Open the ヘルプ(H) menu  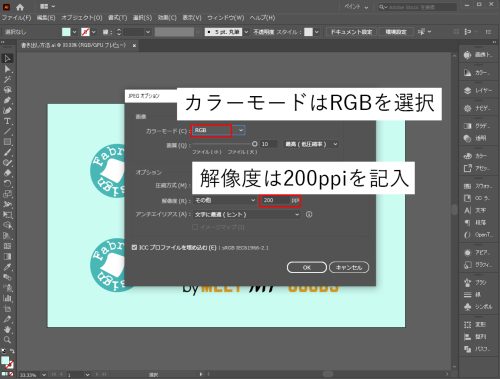coord(262,18)
